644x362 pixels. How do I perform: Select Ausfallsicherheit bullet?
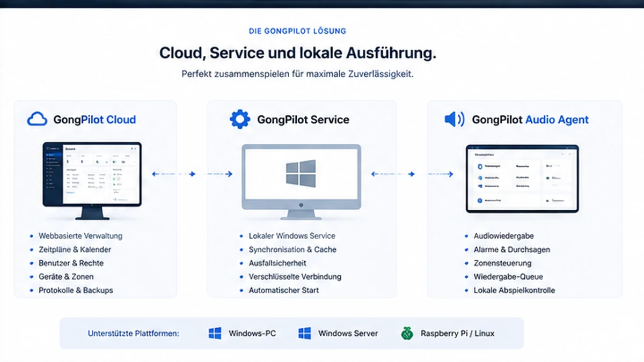click(x=277, y=263)
